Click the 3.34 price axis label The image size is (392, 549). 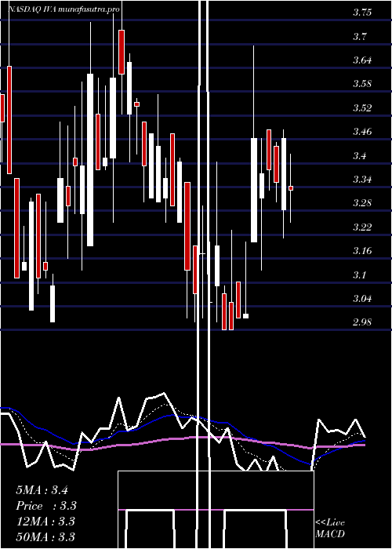pyautogui.click(x=362, y=180)
